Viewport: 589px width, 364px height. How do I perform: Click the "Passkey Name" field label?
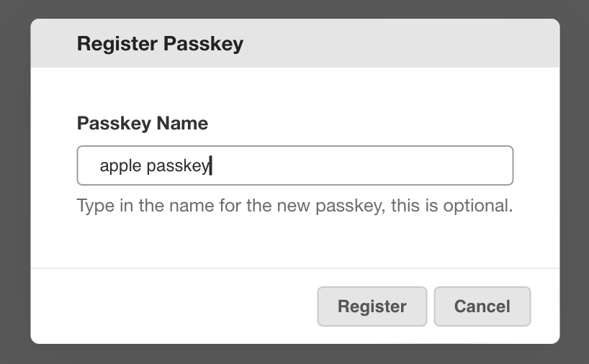coord(142,124)
